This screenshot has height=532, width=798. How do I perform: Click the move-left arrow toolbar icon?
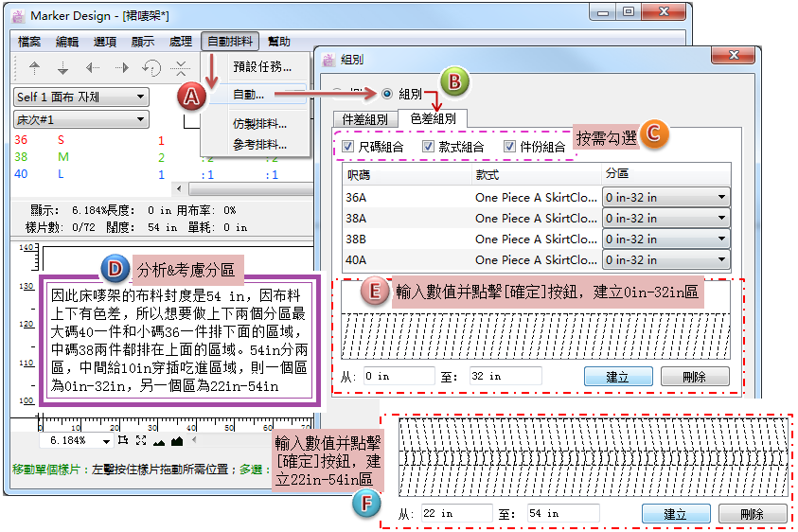pos(93,68)
